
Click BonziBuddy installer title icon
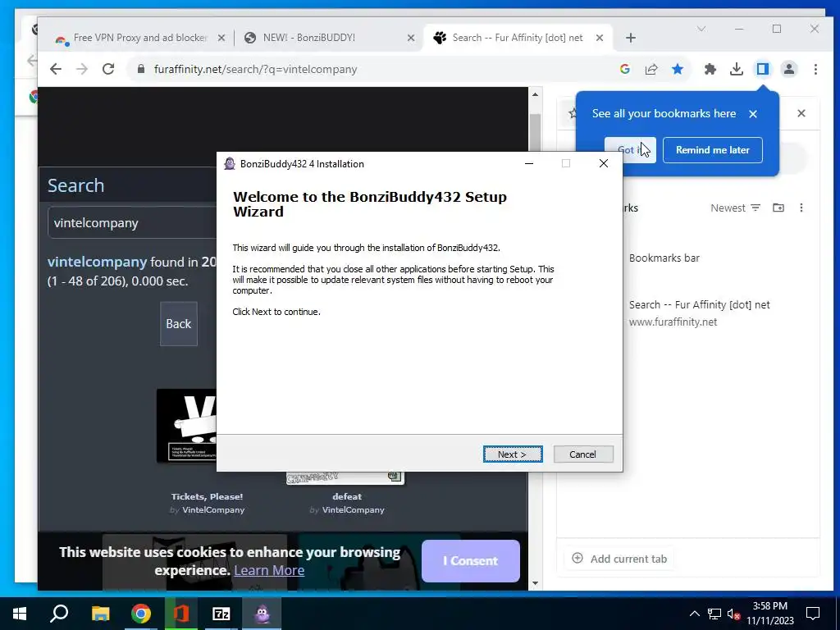click(x=230, y=164)
